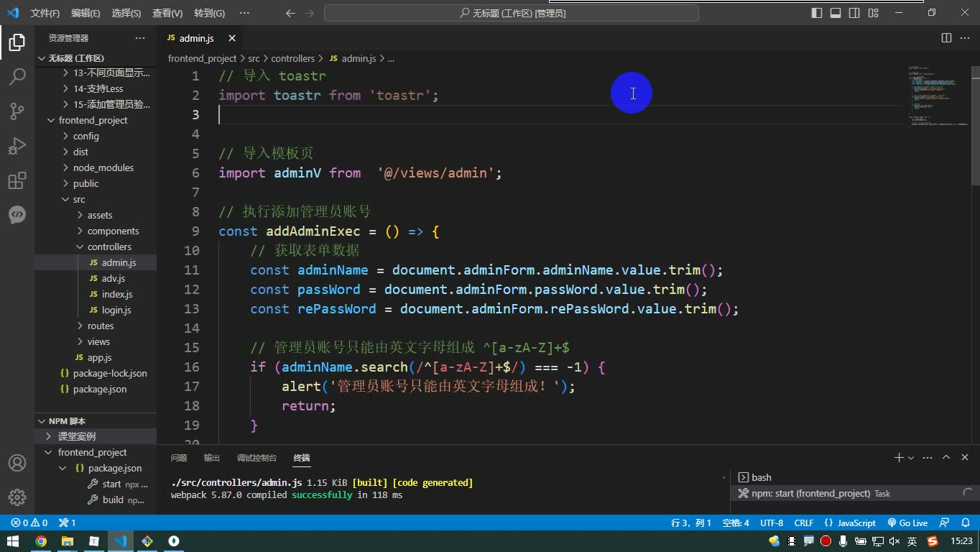Launch Go Live server from status bar
This screenshot has width=980, height=552.
click(907, 523)
